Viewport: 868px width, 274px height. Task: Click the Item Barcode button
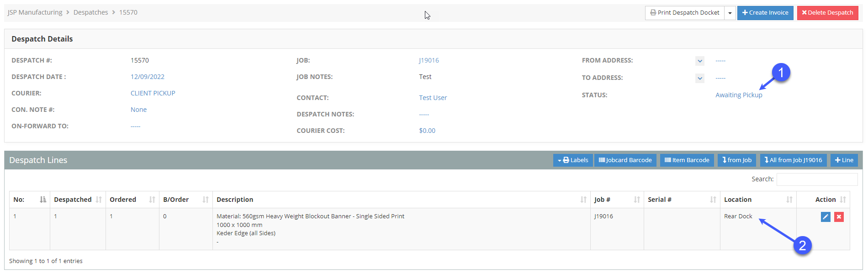687,160
